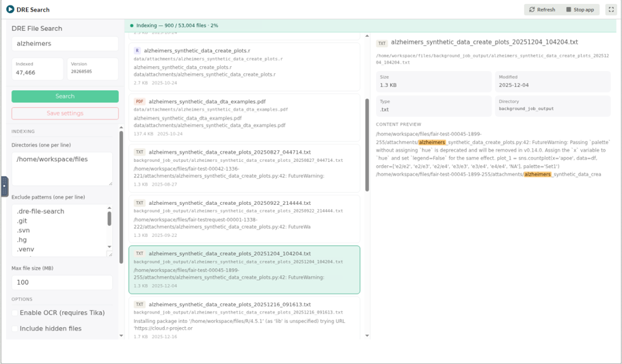
Task: Click the PDF badge on dta_examples result
Action: 139,102
